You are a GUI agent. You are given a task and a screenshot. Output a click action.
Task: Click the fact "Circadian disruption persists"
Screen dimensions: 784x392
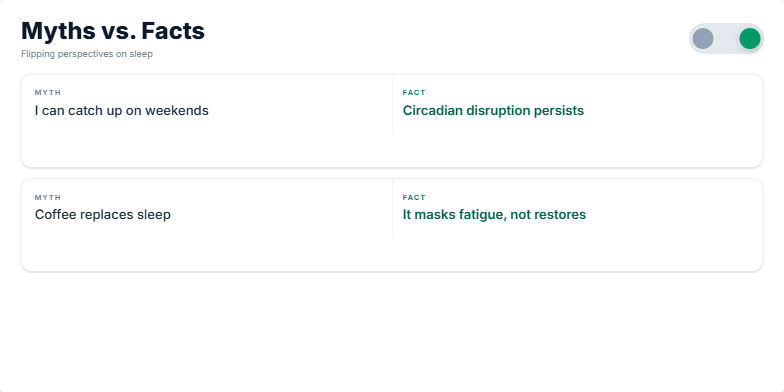(x=493, y=110)
